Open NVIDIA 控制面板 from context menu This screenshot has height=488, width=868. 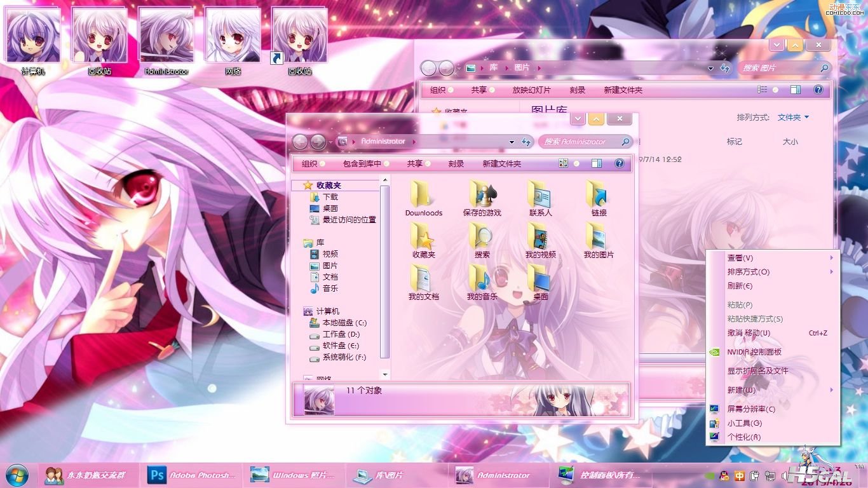click(x=773, y=351)
